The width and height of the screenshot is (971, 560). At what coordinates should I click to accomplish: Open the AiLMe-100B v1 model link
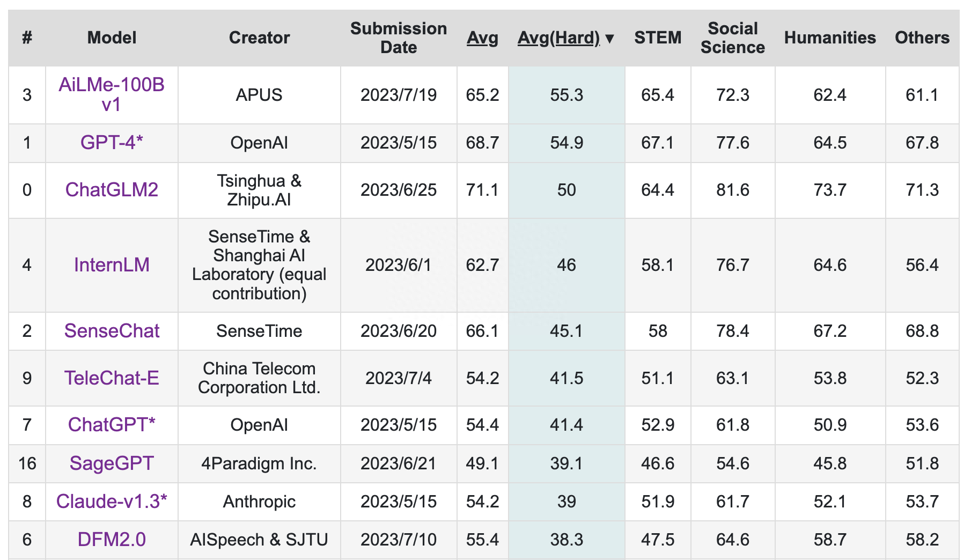pyautogui.click(x=112, y=94)
